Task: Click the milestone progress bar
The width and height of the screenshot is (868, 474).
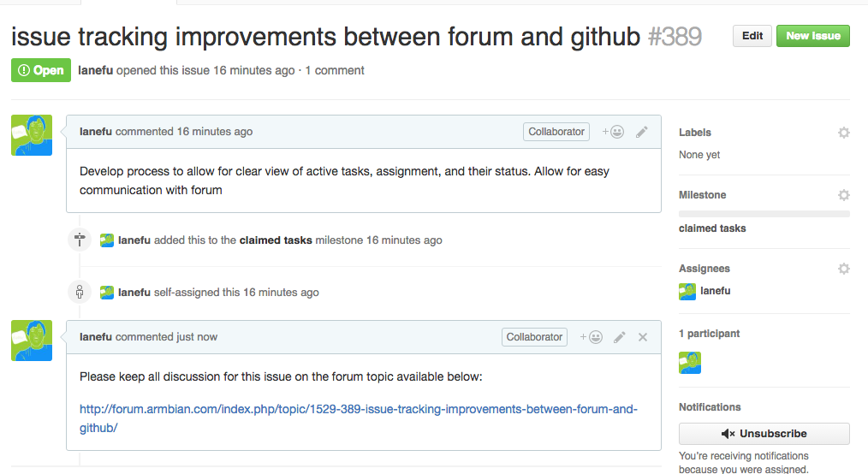Action: point(764,214)
